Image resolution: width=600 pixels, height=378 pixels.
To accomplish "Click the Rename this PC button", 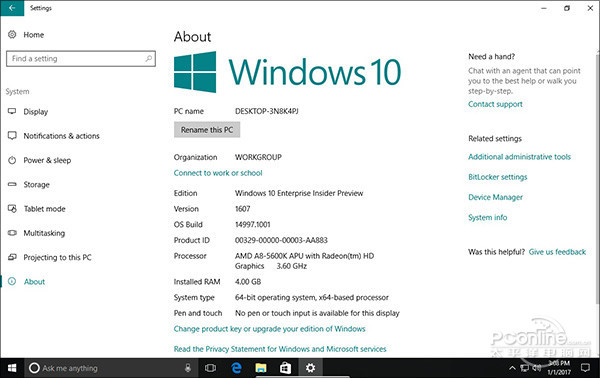I will pos(207,130).
